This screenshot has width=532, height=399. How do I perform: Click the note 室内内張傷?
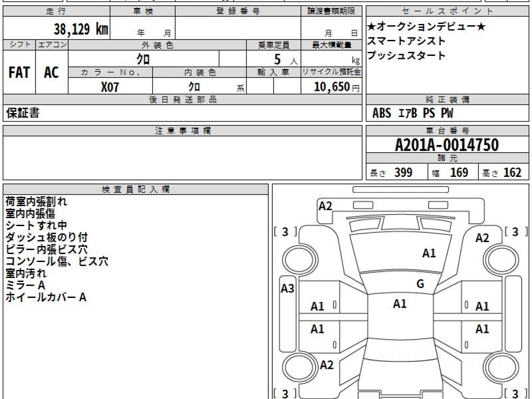[30, 213]
